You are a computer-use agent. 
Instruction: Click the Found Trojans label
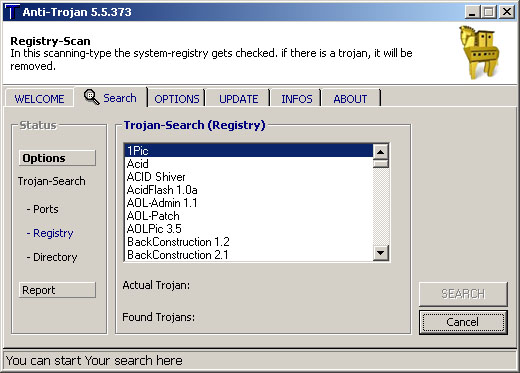pyautogui.click(x=158, y=317)
